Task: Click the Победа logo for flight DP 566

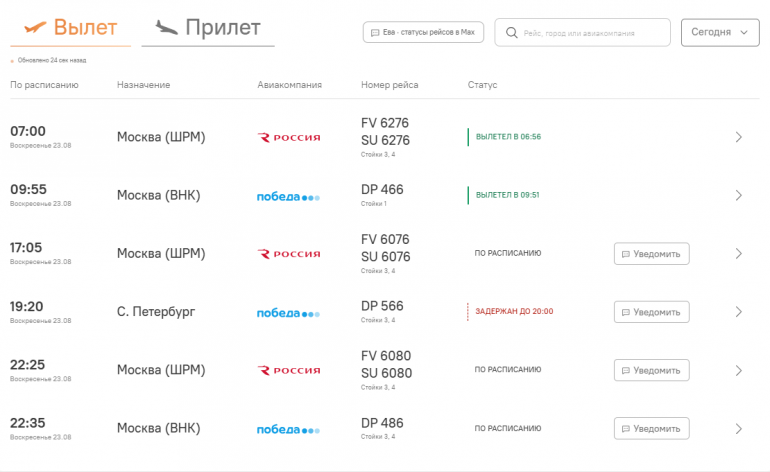Action: pyautogui.click(x=288, y=313)
